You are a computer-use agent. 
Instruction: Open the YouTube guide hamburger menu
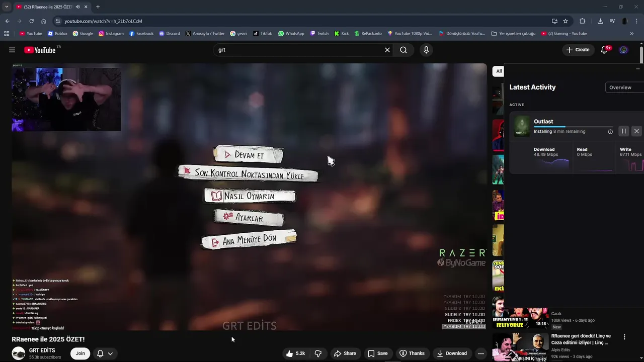12,50
